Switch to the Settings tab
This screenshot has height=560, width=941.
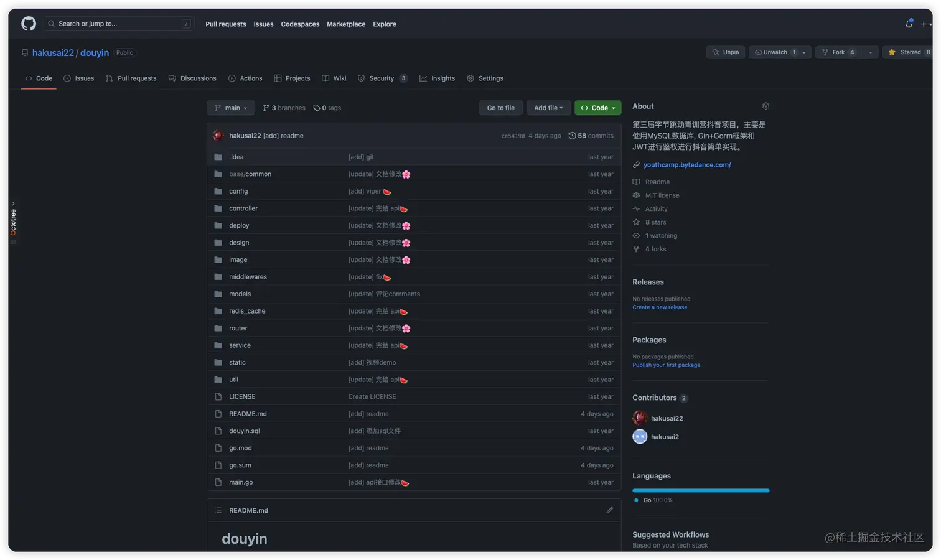click(485, 78)
